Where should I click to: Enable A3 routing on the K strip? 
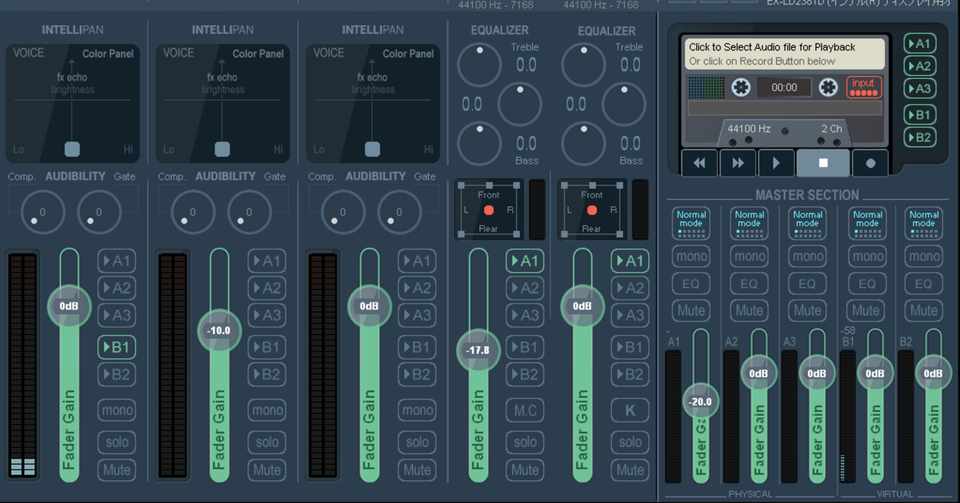(629, 315)
